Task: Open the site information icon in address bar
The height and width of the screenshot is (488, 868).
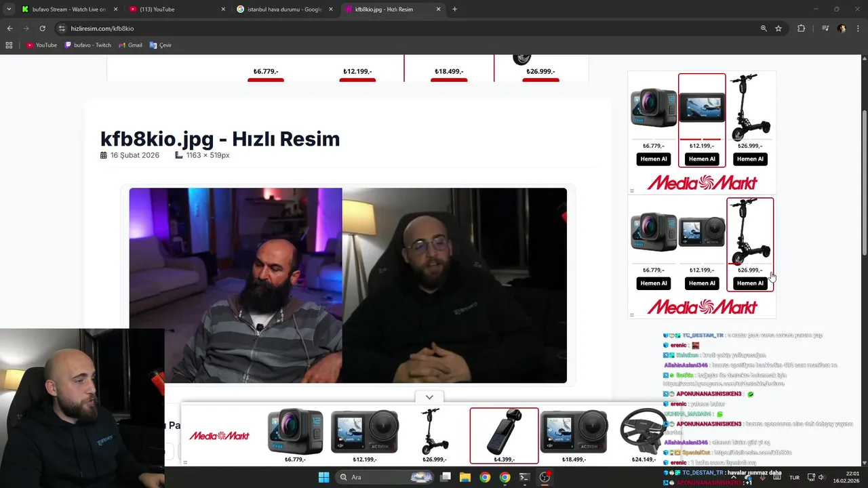Action: [62, 28]
